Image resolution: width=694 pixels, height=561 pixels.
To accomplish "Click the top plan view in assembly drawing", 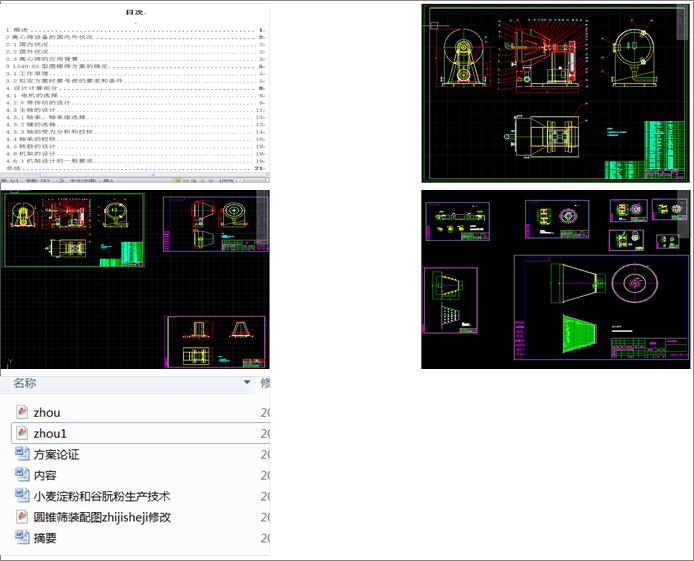I will point(543,136).
